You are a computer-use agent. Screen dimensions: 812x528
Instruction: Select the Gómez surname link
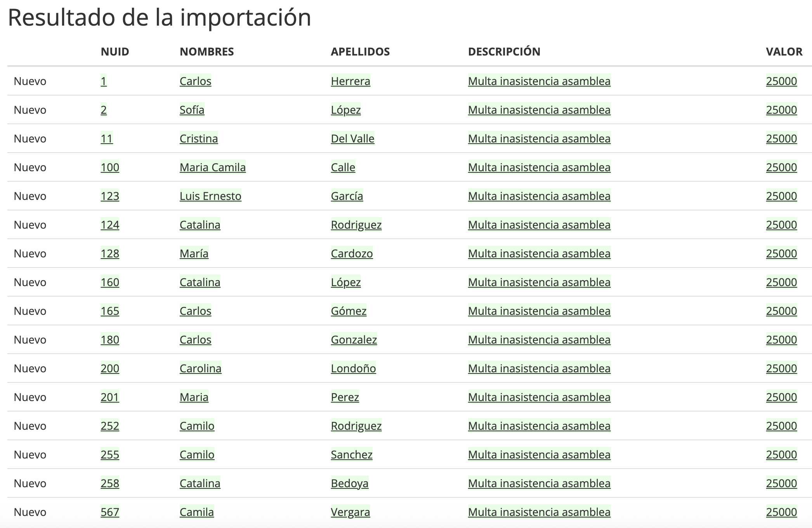[349, 311]
